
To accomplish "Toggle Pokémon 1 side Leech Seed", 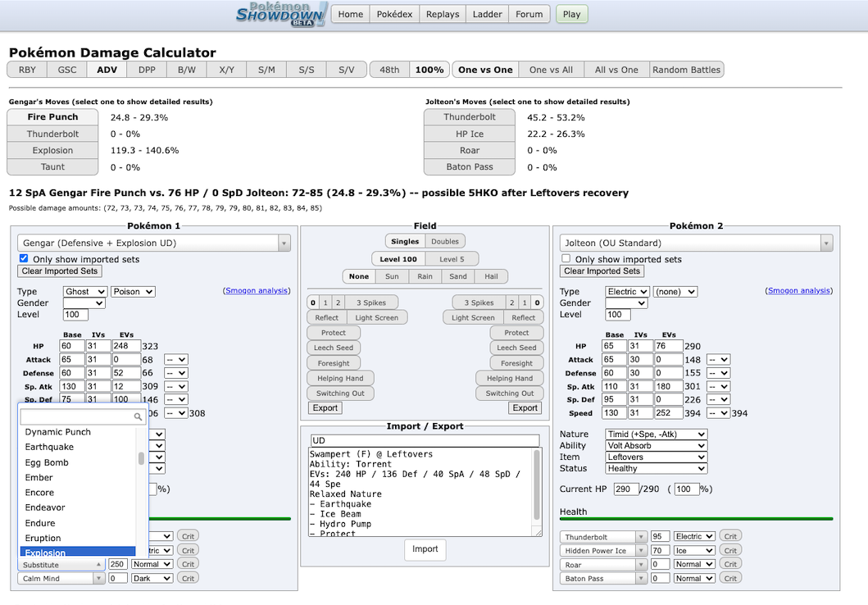I will click(334, 348).
